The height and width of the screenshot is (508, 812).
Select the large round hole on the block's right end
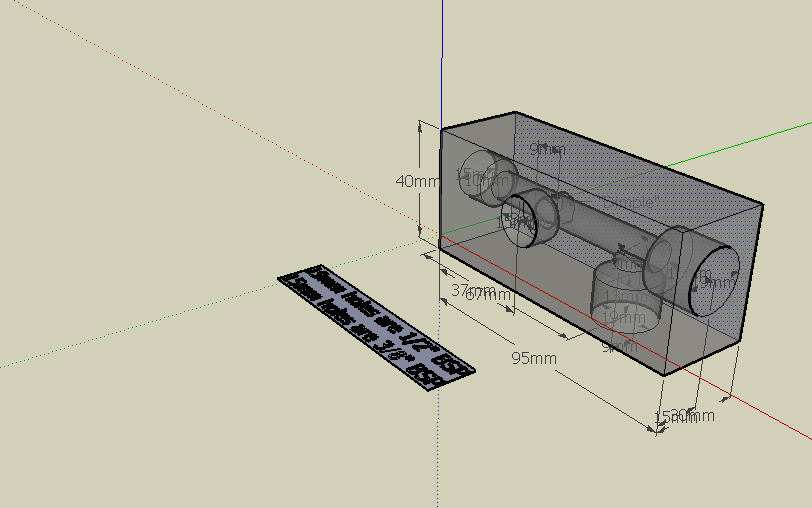coord(714,281)
